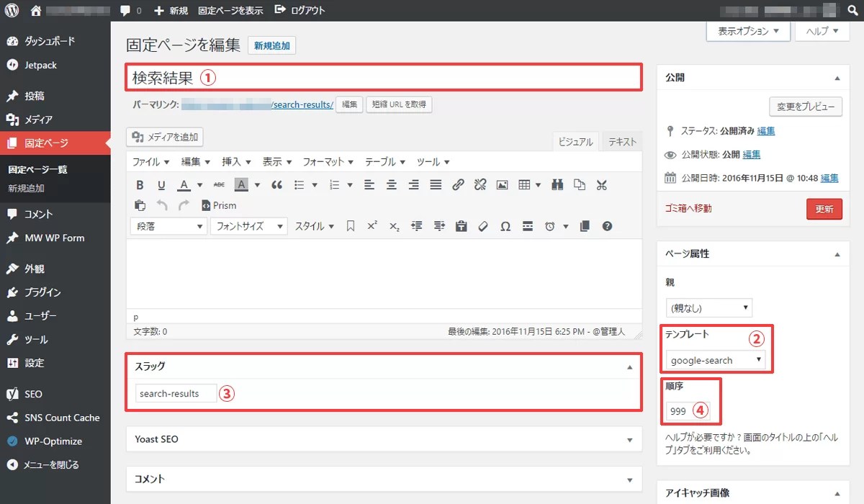The image size is (864, 504).
Task: Open フォーマット menu in editor
Action: 328,162
